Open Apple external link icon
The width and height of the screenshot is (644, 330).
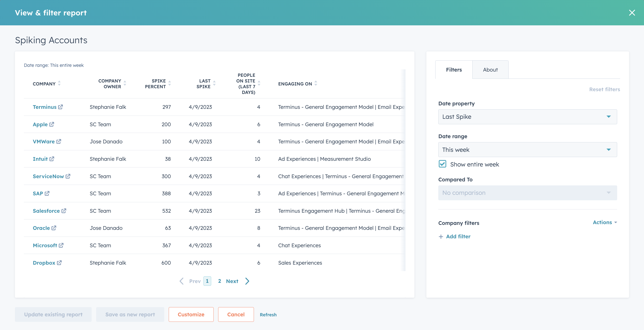[x=52, y=124]
